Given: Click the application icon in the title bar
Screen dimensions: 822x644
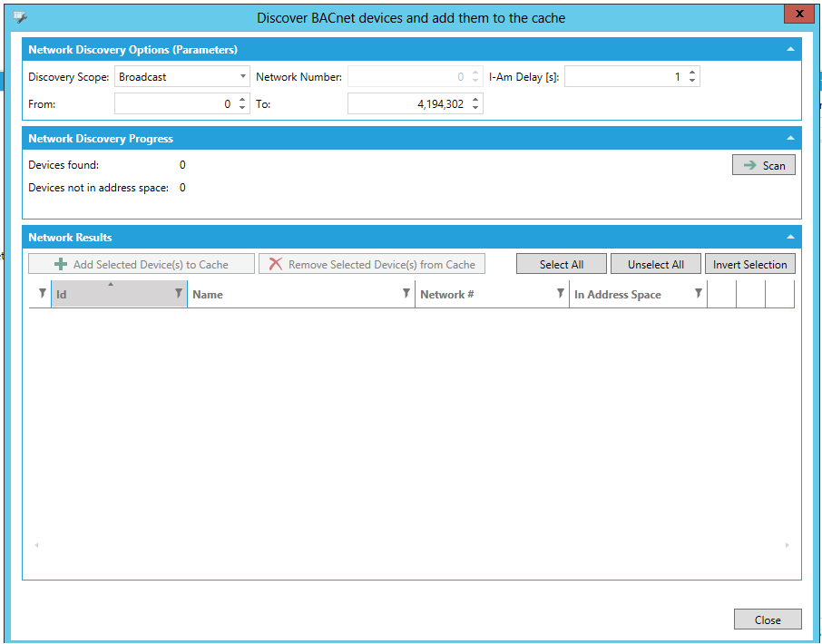Looking at the screenshot, I should click(x=19, y=17).
